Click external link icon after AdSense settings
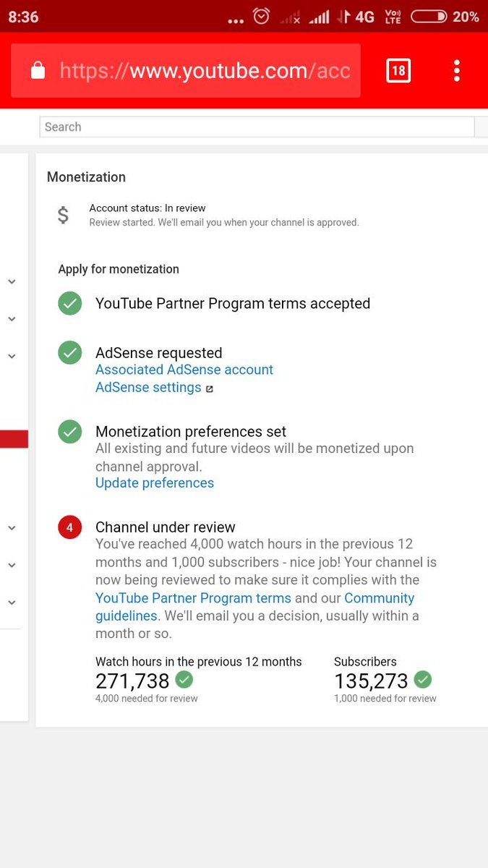The height and width of the screenshot is (868, 488). tap(210, 389)
